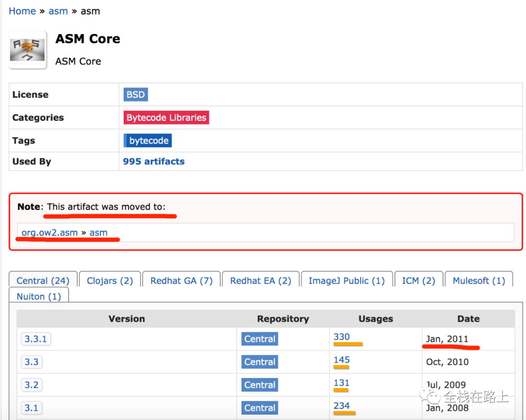Click the Usages column header
The height and width of the screenshot is (420, 526).
coord(376,319)
